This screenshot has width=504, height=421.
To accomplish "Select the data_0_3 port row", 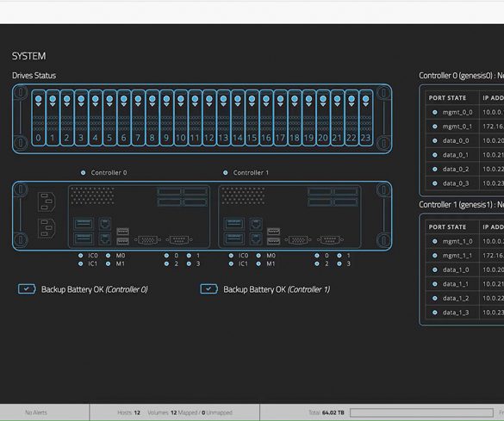I will point(464,183).
